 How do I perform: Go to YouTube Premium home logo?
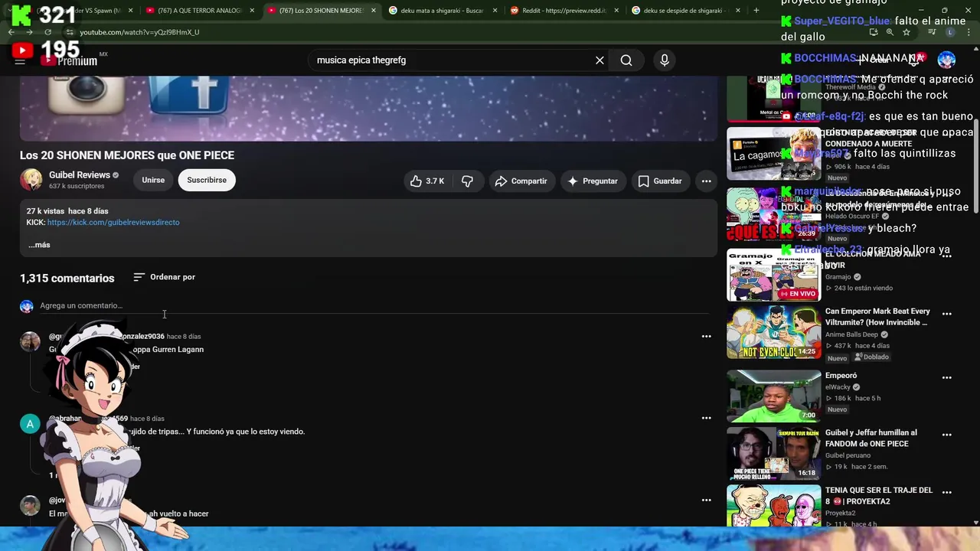[x=70, y=60]
